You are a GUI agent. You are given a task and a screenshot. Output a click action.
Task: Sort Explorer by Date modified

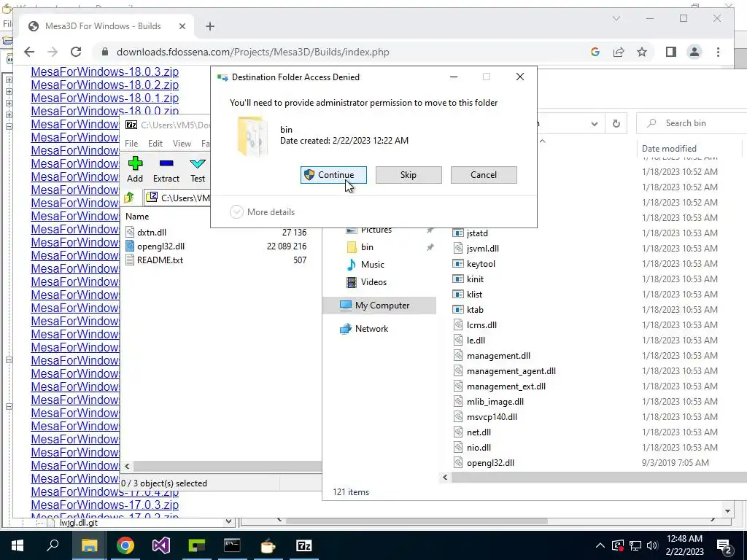click(x=669, y=149)
